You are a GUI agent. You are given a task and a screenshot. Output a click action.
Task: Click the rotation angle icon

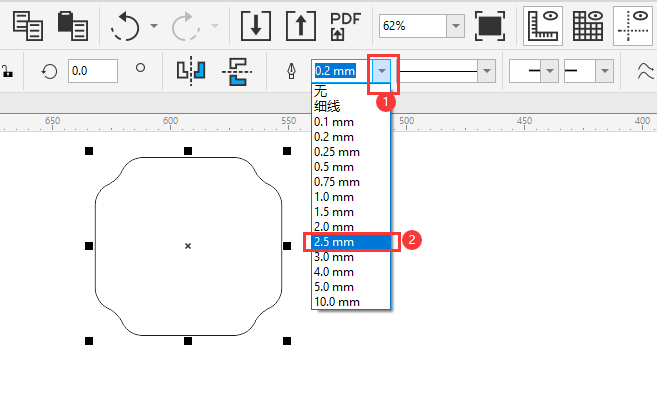click(49, 71)
